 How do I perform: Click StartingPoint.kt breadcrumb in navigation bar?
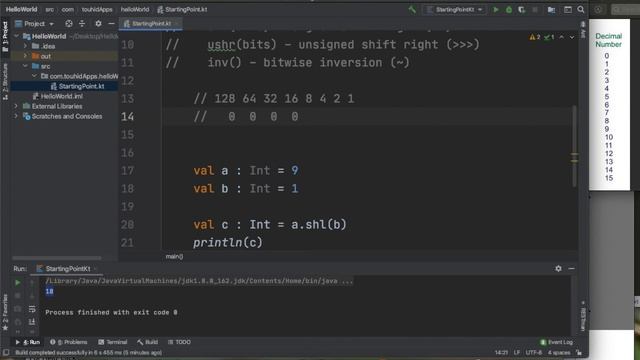click(182, 9)
